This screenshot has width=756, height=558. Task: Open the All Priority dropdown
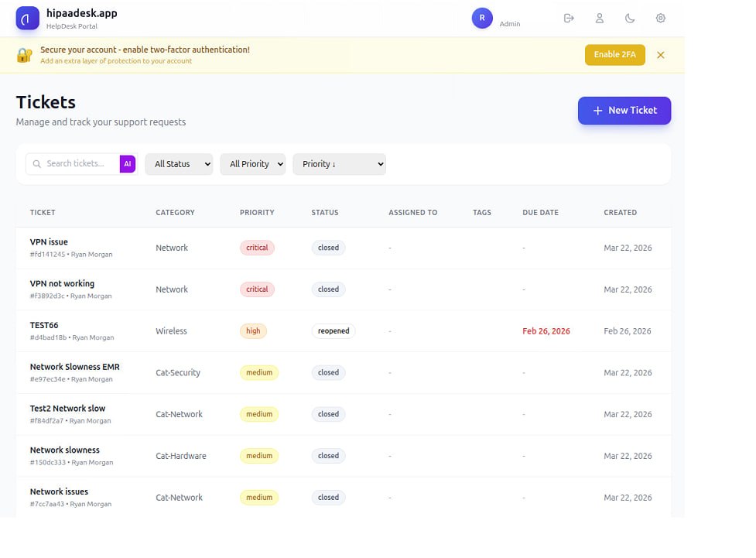coord(253,163)
